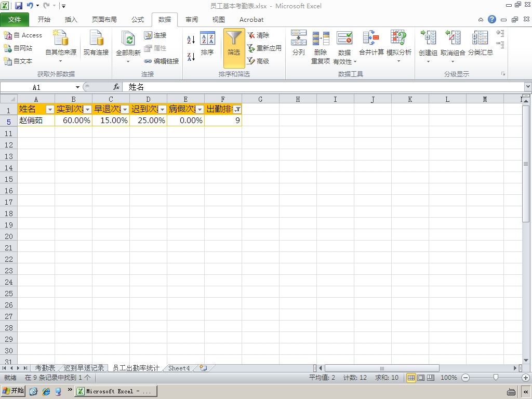Switch to Page Layout view in status bar
Image resolution: width=532 pixels, height=399 pixels.
pos(421,378)
